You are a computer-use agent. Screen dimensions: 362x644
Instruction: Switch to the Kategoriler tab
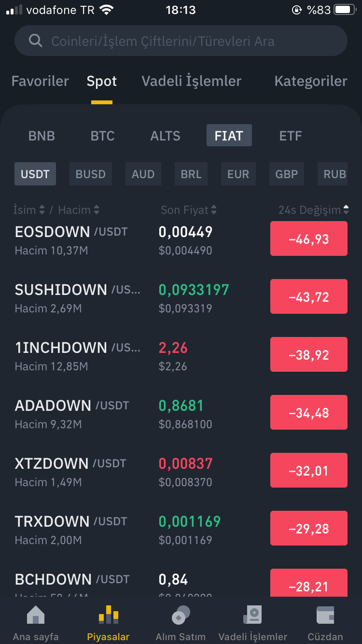pyautogui.click(x=311, y=81)
